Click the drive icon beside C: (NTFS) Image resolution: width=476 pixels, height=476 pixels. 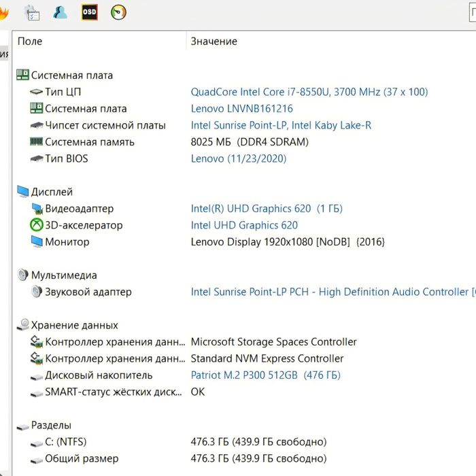click(x=37, y=444)
